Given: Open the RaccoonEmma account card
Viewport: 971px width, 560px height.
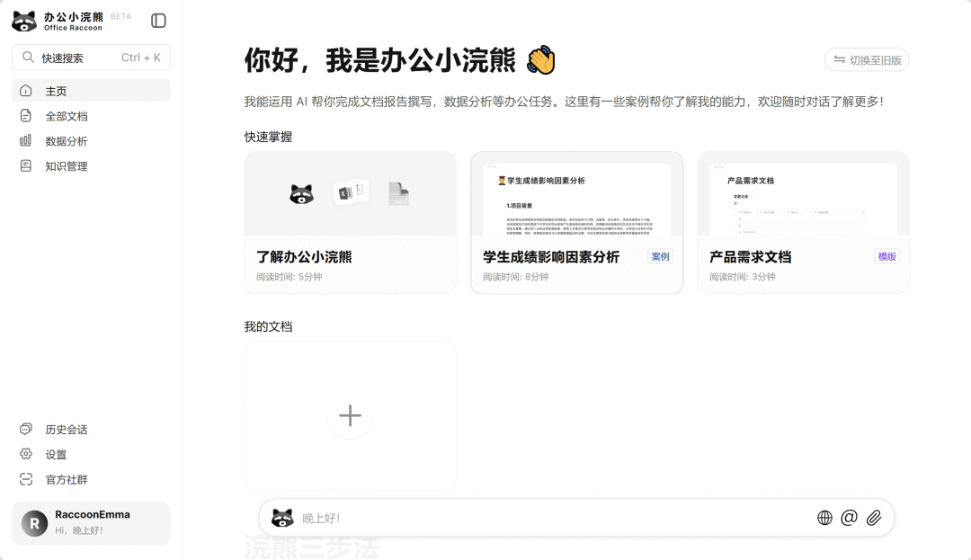Looking at the screenshot, I should 91,523.
